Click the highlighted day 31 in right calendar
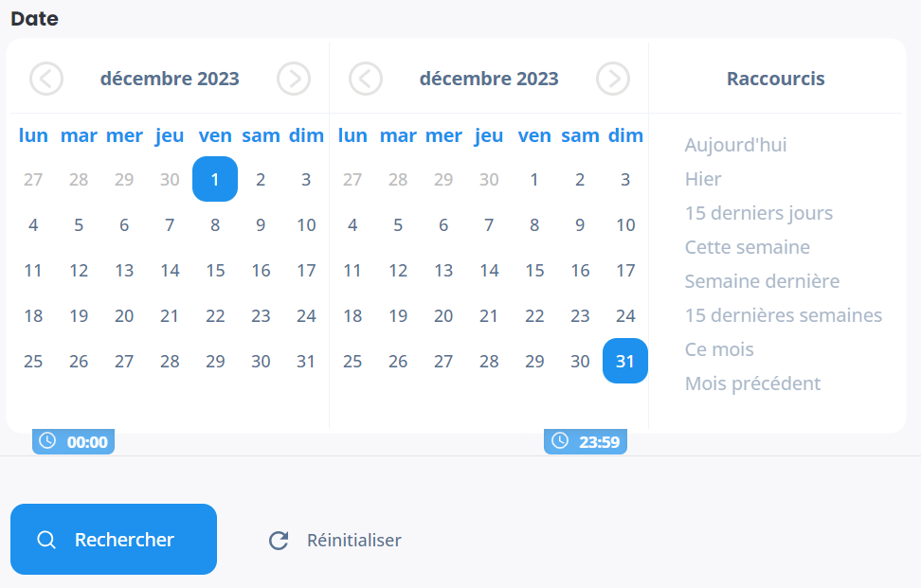Image resolution: width=921 pixels, height=588 pixels. coord(625,362)
